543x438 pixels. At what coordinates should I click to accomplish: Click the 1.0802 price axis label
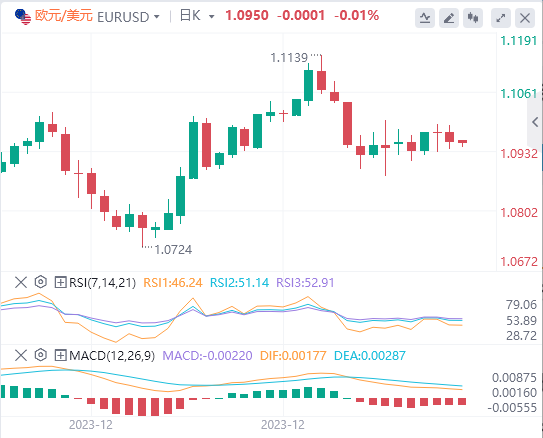(519, 212)
